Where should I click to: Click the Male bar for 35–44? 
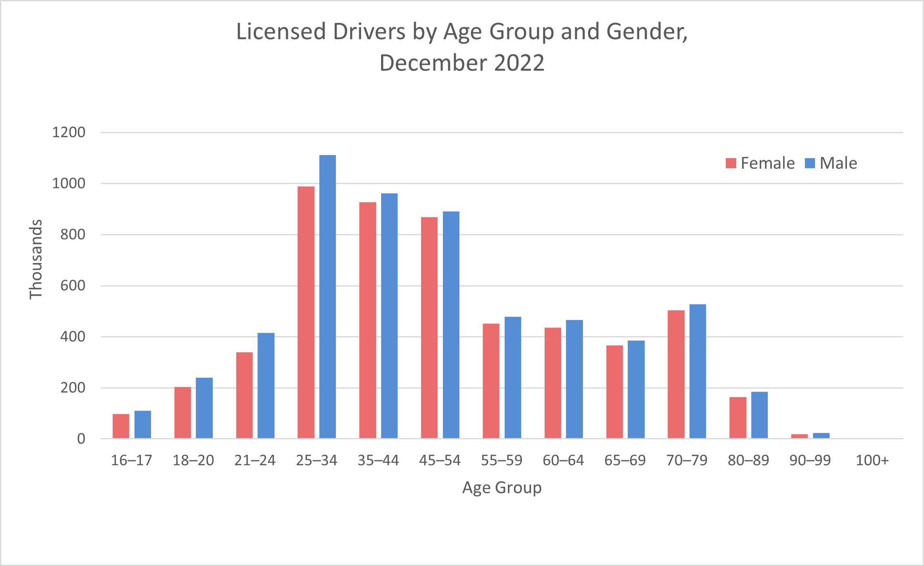389,316
